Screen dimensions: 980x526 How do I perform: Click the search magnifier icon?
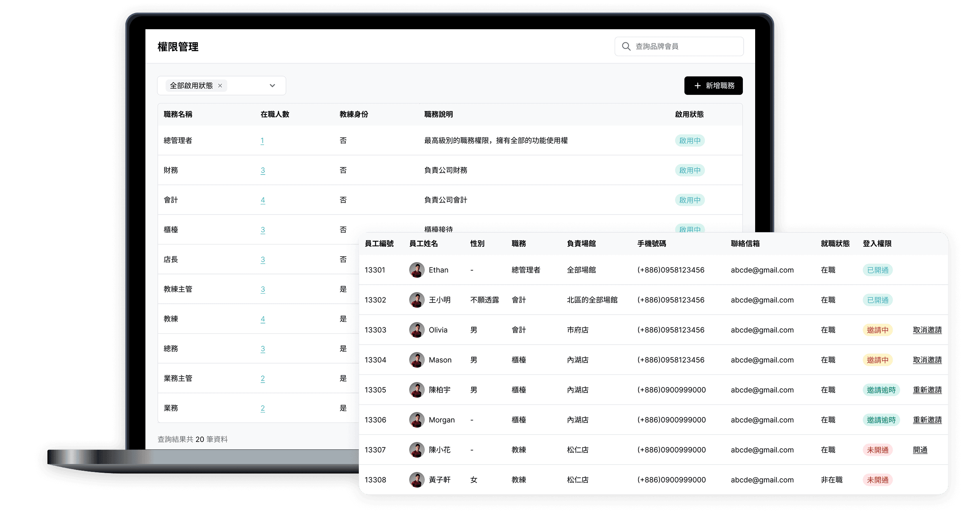click(626, 46)
